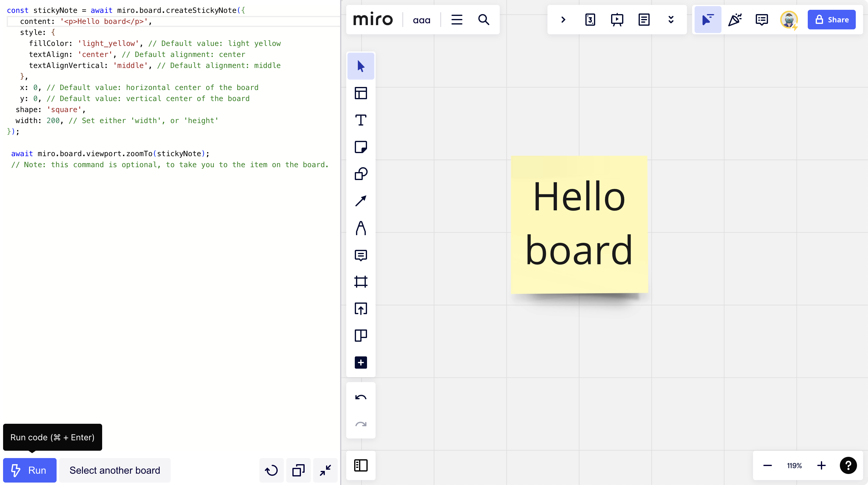Select the Sticky note tool in toolbar

point(361,147)
